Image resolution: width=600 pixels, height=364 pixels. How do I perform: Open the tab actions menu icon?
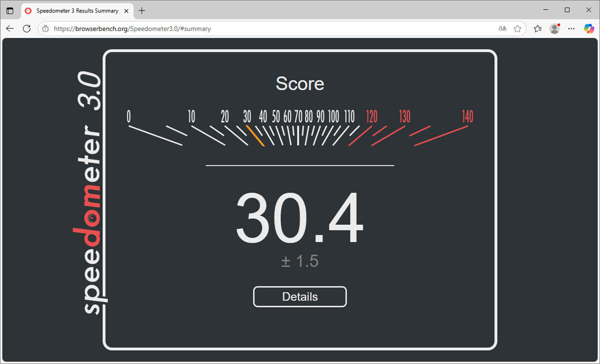tap(10, 10)
